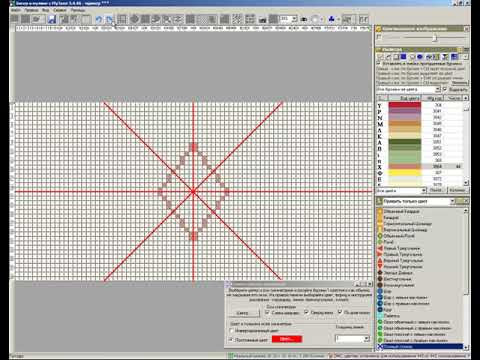480x360 pixels.
Task: Select the bright yellow swatch coded 307
Action: (405, 172)
